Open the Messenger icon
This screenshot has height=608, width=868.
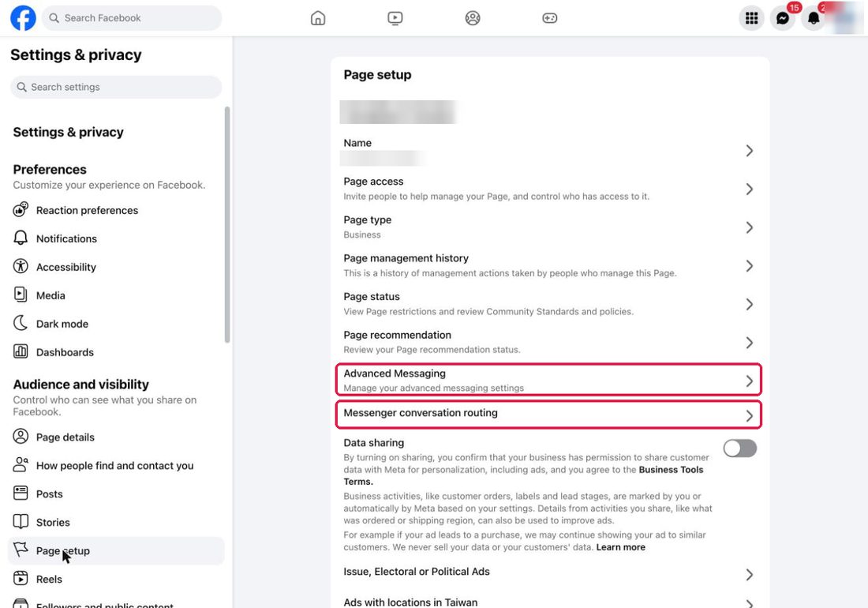coord(782,17)
